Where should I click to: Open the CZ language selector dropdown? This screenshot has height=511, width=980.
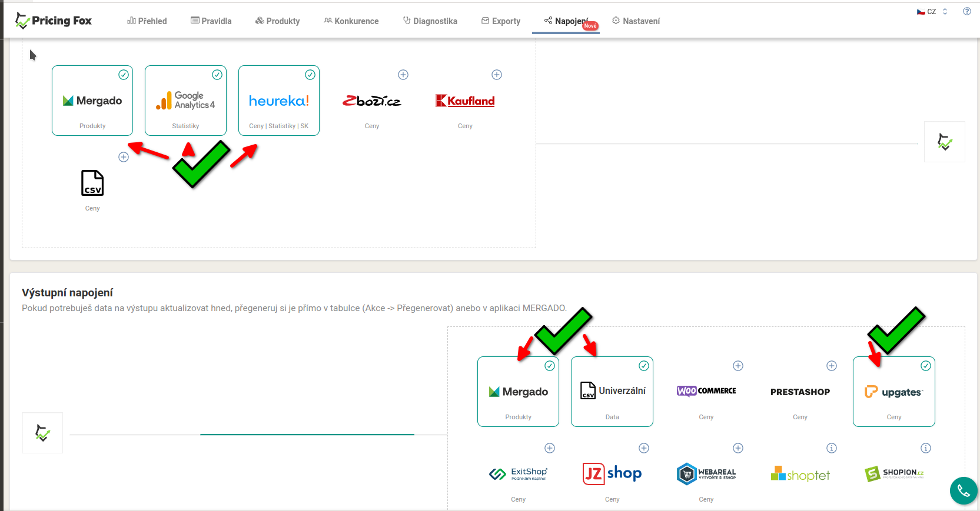(932, 12)
